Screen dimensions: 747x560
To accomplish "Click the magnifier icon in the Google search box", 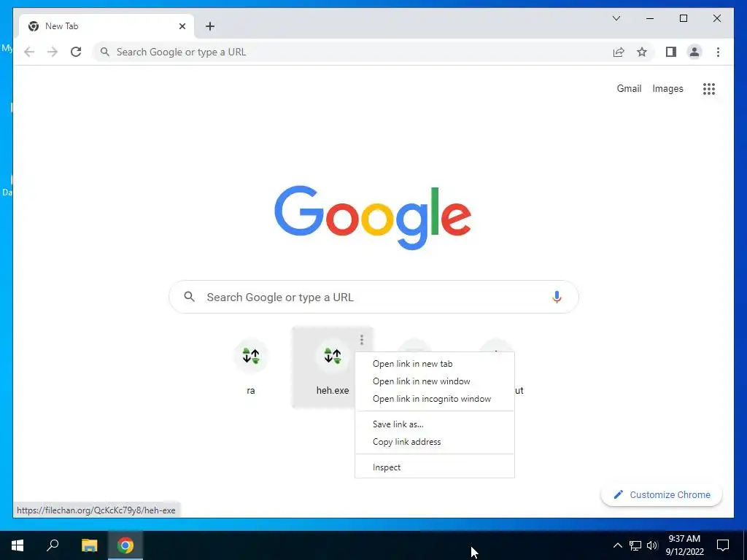I will [x=190, y=297].
